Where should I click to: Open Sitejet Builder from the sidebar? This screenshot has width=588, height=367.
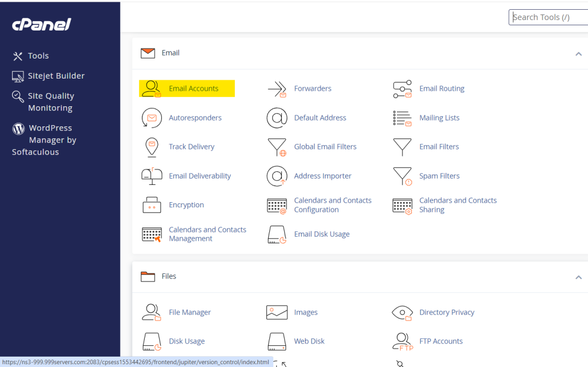(x=56, y=76)
